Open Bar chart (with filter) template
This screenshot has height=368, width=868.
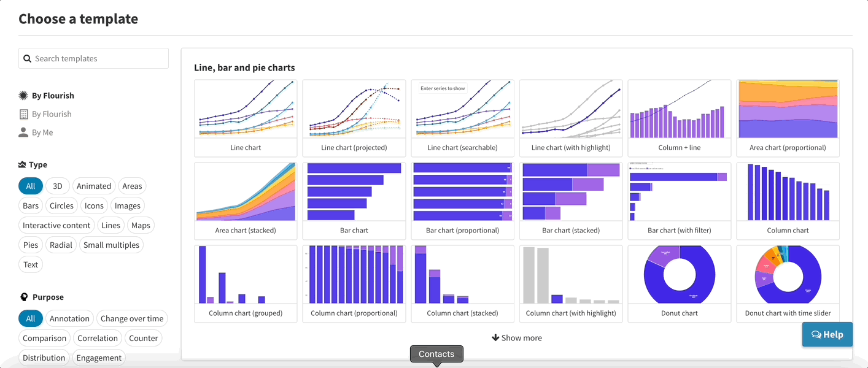coord(679,192)
